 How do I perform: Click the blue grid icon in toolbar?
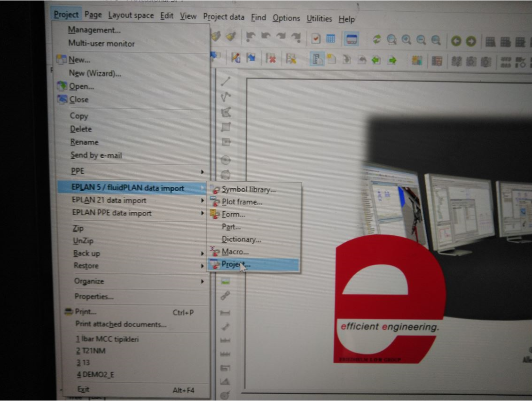pos(330,39)
